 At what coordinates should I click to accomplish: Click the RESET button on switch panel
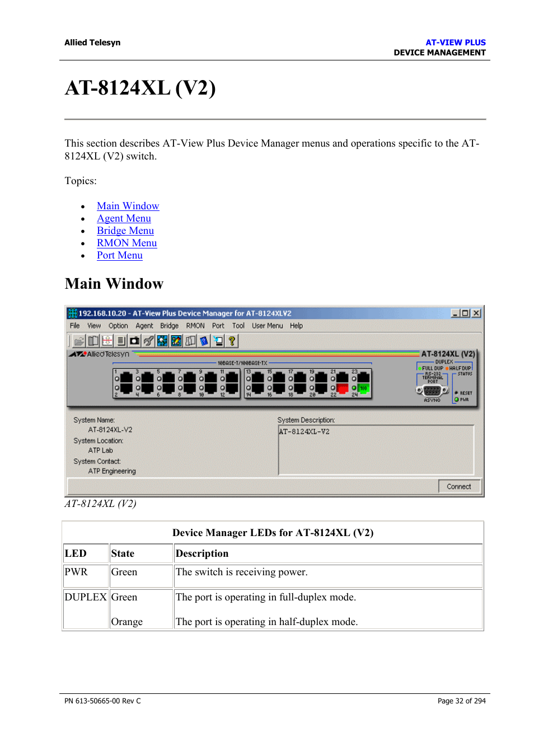(456, 393)
